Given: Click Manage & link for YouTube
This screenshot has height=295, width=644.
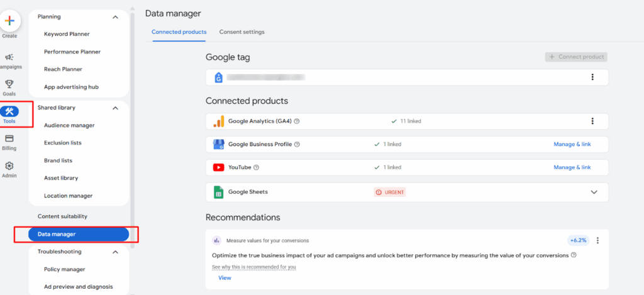Looking at the screenshot, I should (x=572, y=167).
